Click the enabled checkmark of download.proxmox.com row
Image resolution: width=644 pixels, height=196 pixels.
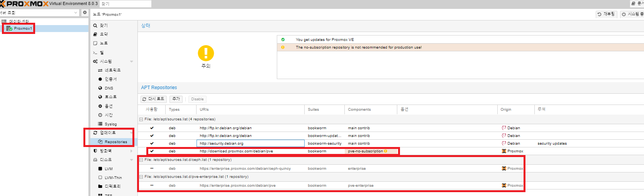(152, 151)
